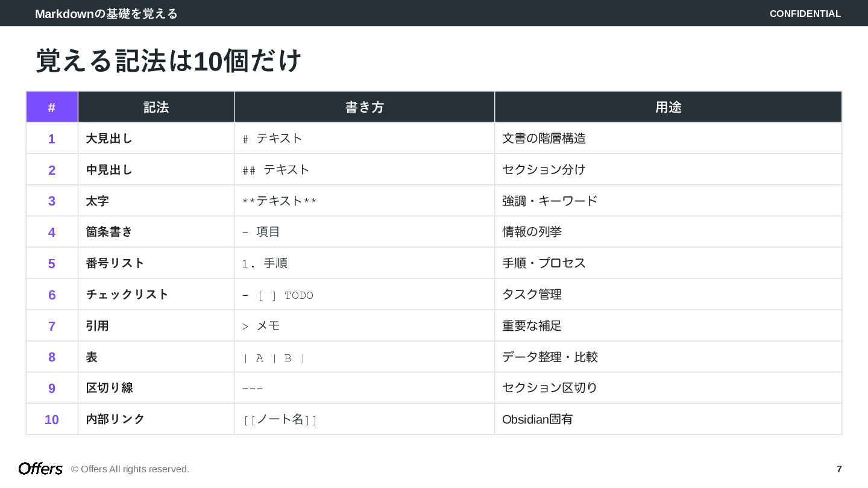868x488 pixels.
Task: Click the slide title 覚える記法は10個だけ
Action: coord(168,60)
